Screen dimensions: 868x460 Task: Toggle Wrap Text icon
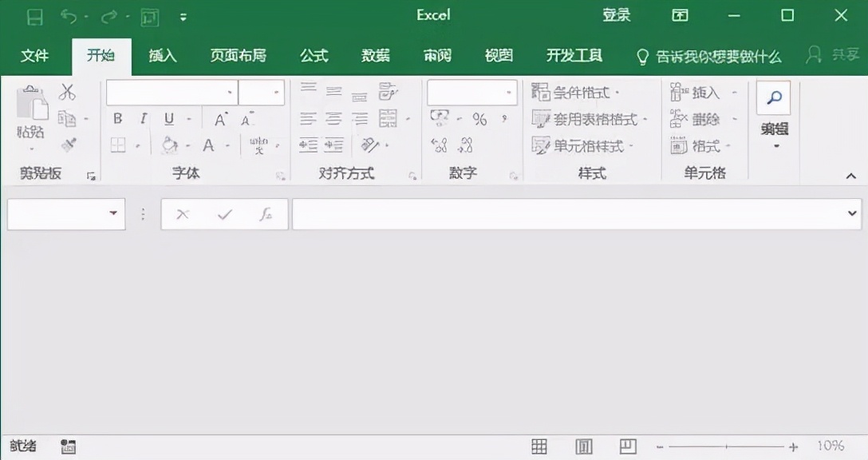[x=388, y=92]
